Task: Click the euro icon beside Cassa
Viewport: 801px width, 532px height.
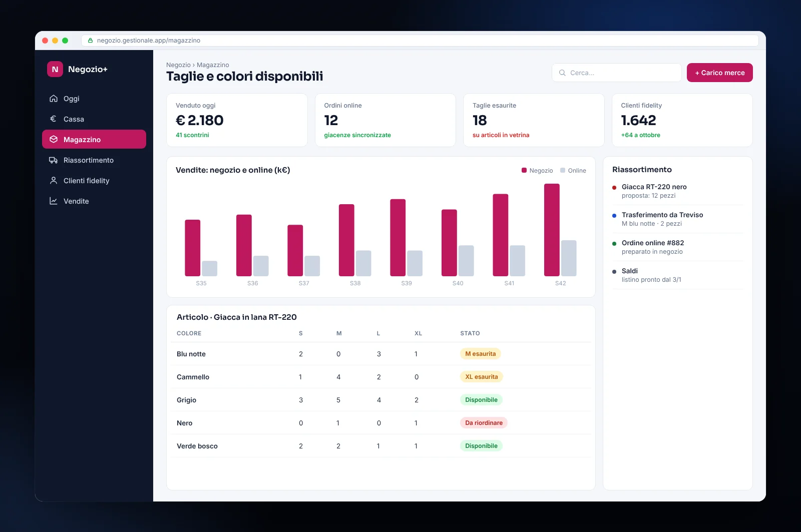Action: click(54, 119)
